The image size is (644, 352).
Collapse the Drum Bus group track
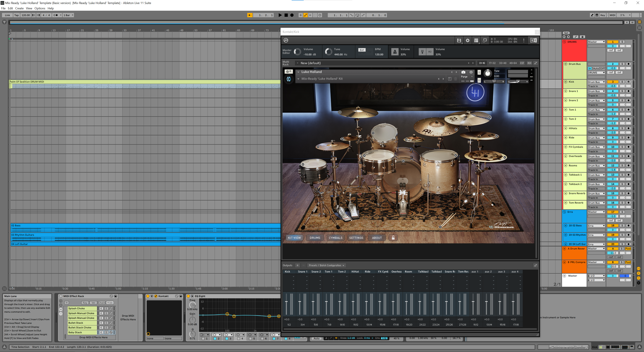click(x=566, y=64)
